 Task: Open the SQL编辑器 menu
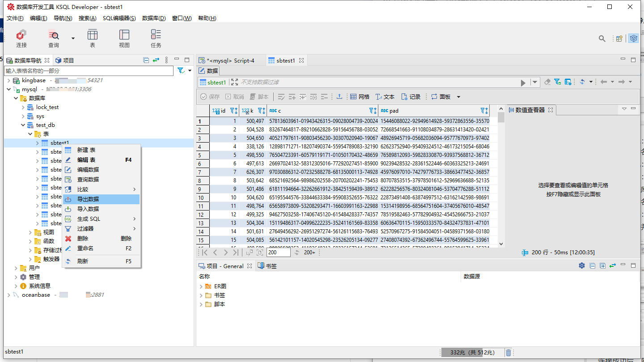tap(119, 18)
